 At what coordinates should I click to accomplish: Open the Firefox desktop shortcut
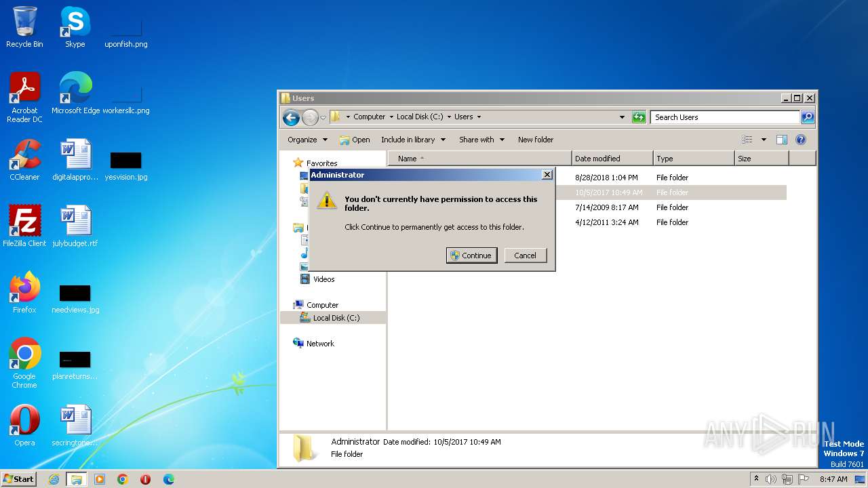[24, 293]
